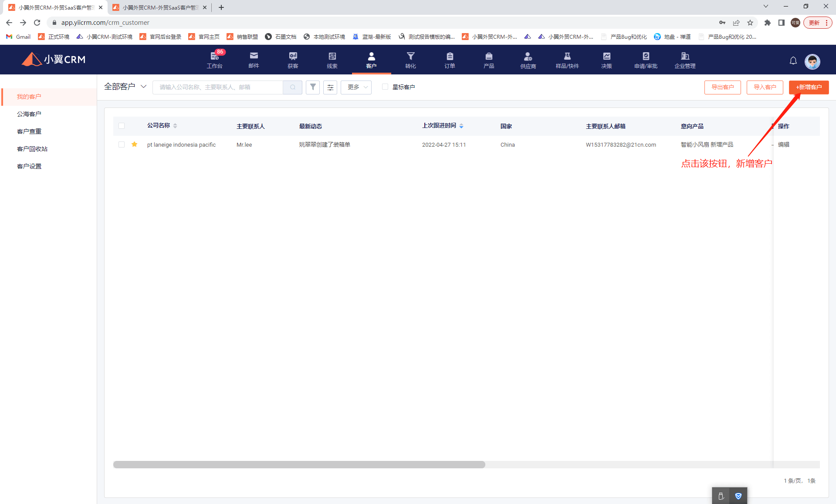Open the 石墨文档 bookmark
The width and height of the screenshot is (836, 504).
[281, 37]
